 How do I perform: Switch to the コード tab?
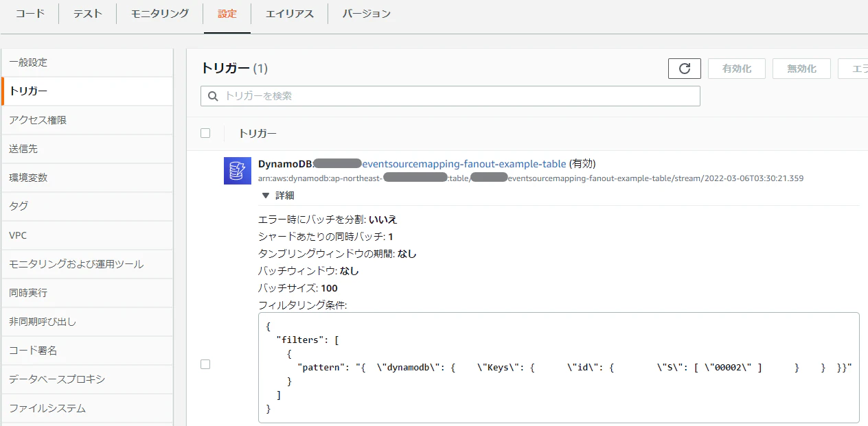point(30,14)
